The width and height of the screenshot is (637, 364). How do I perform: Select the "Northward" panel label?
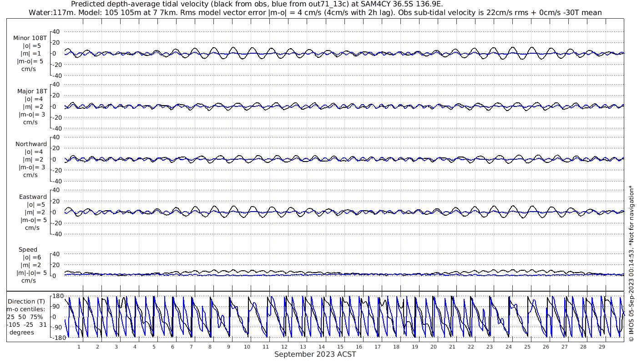pyautogui.click(x=31, y=144)
